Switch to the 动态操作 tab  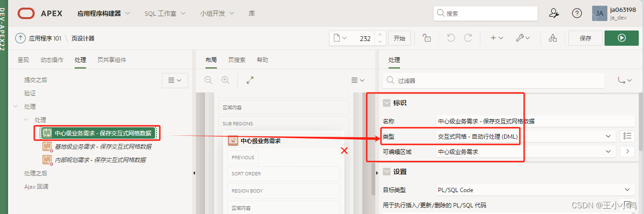52,60
